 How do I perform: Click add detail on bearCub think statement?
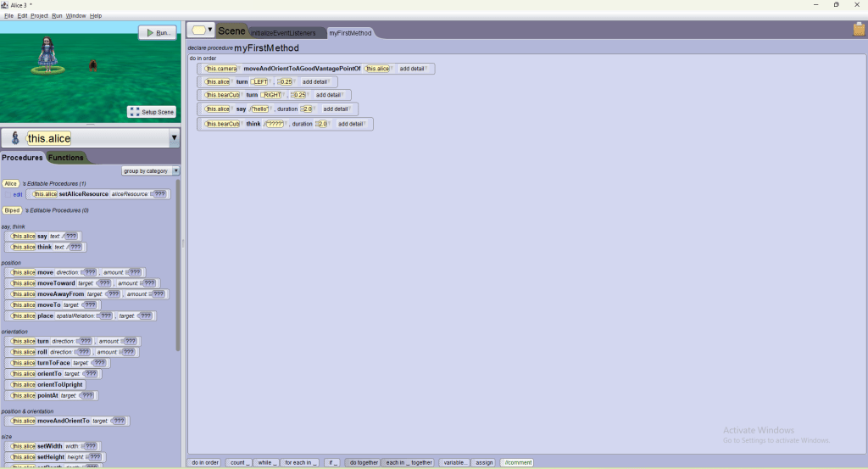click(x=351, y=124)
